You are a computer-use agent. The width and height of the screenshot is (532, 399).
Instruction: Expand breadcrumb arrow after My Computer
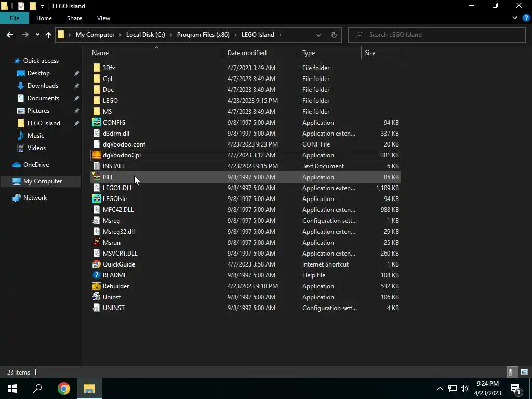(x=120, y=35)
